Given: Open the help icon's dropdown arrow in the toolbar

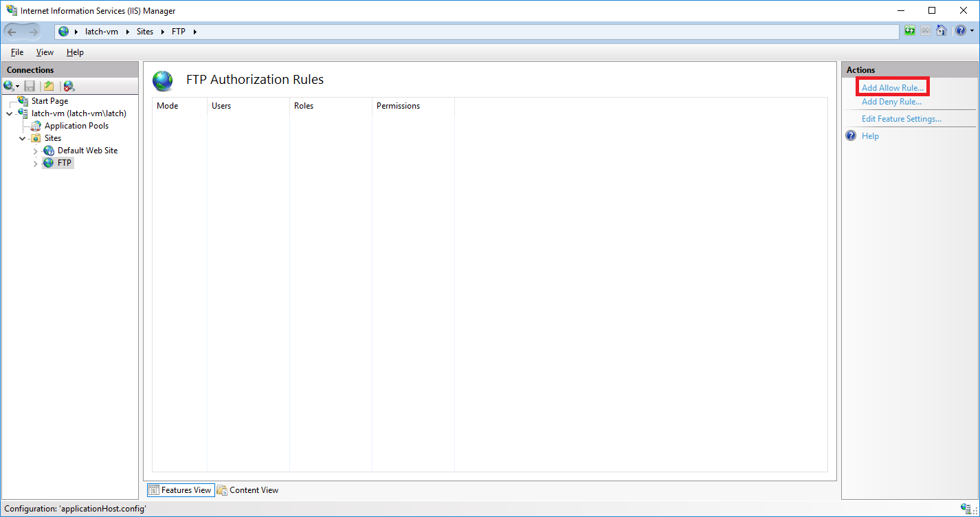Looking at the screenshot, I should pyautogui.click(x=972, y=32).
